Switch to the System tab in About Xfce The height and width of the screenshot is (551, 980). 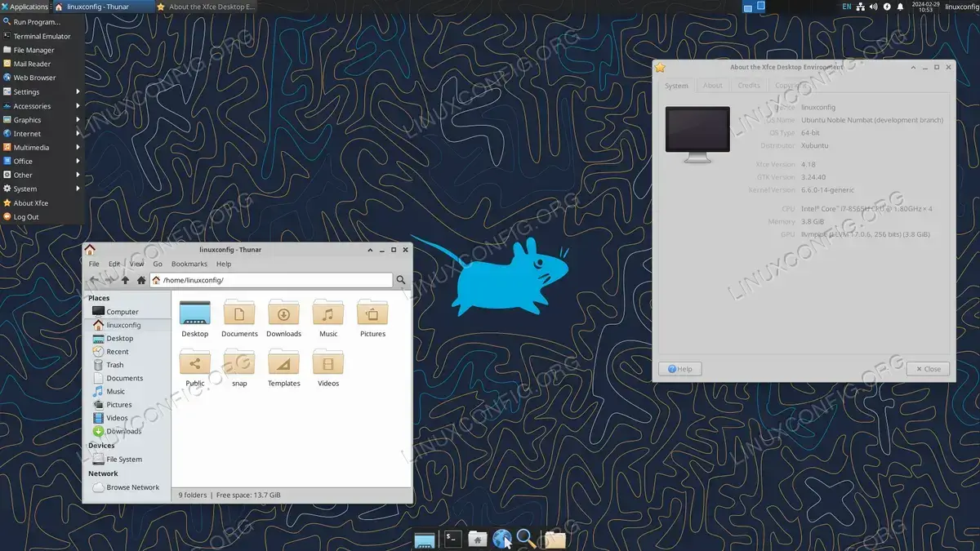(676, 86)
